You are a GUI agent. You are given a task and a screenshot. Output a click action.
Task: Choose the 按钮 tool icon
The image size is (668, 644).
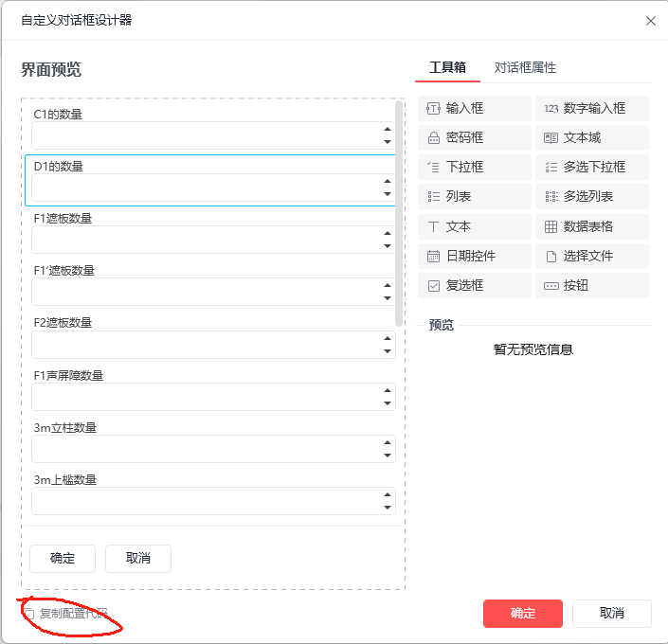click(551, 286)
